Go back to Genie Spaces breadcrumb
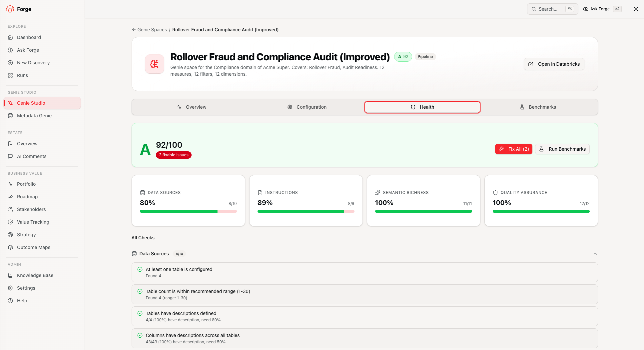 (149, 30)
